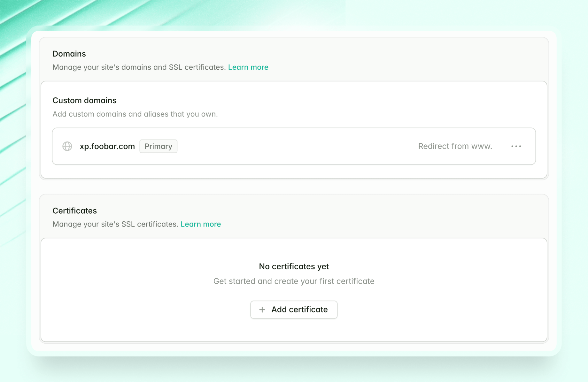Click the Certificates section heading
Screen dimensions: 588x382
pyautogui.click(x=74, y=211)
